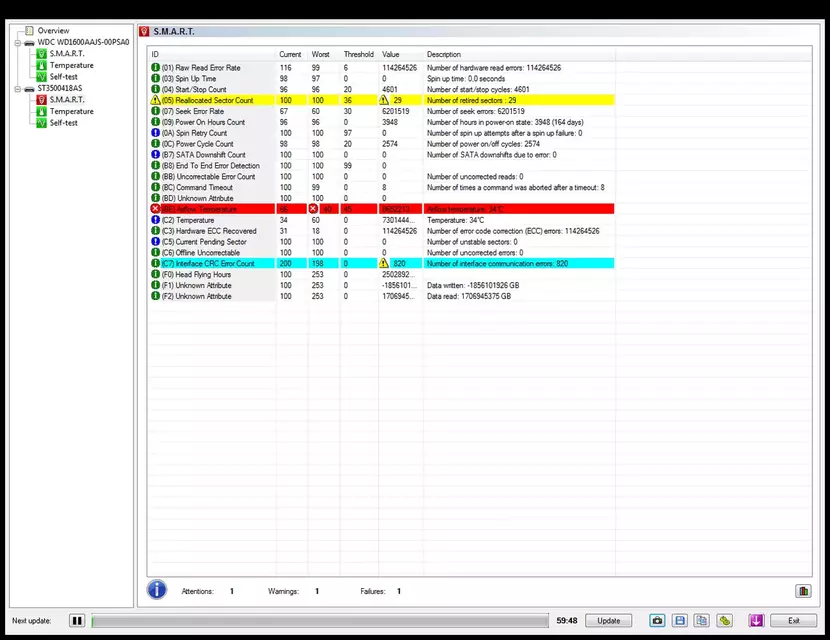Sort table by Worst column header

coord(323,54)
